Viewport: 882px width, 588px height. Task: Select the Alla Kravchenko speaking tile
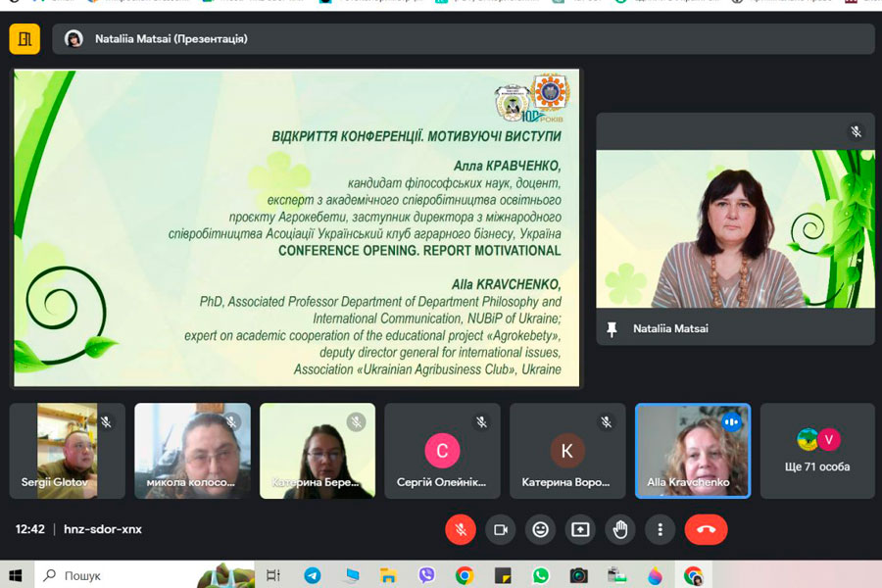[693, 451]
